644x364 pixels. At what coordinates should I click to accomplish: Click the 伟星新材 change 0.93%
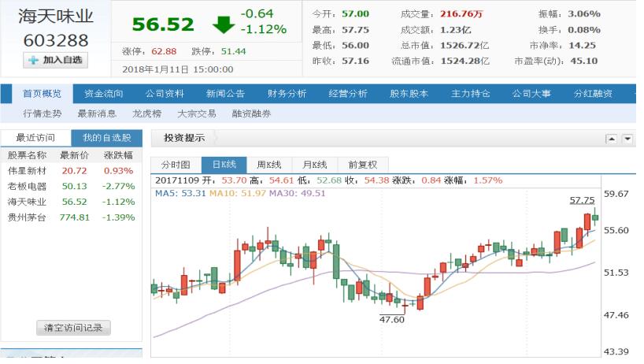(118, 171)
